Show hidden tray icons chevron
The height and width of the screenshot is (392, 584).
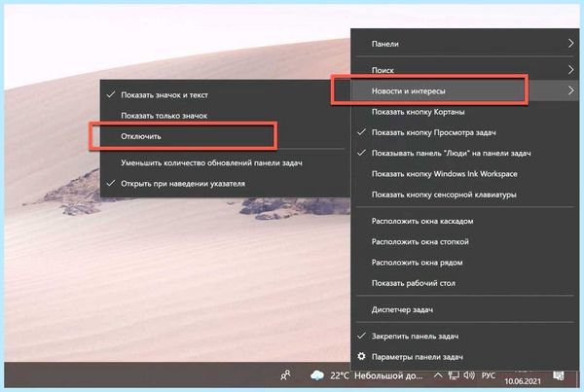438,375
